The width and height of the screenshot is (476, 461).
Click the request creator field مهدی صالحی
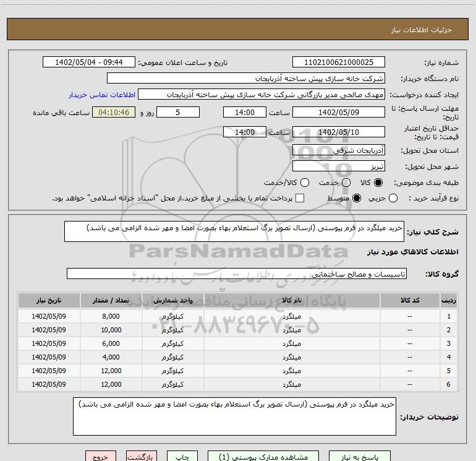coord(261,95)
